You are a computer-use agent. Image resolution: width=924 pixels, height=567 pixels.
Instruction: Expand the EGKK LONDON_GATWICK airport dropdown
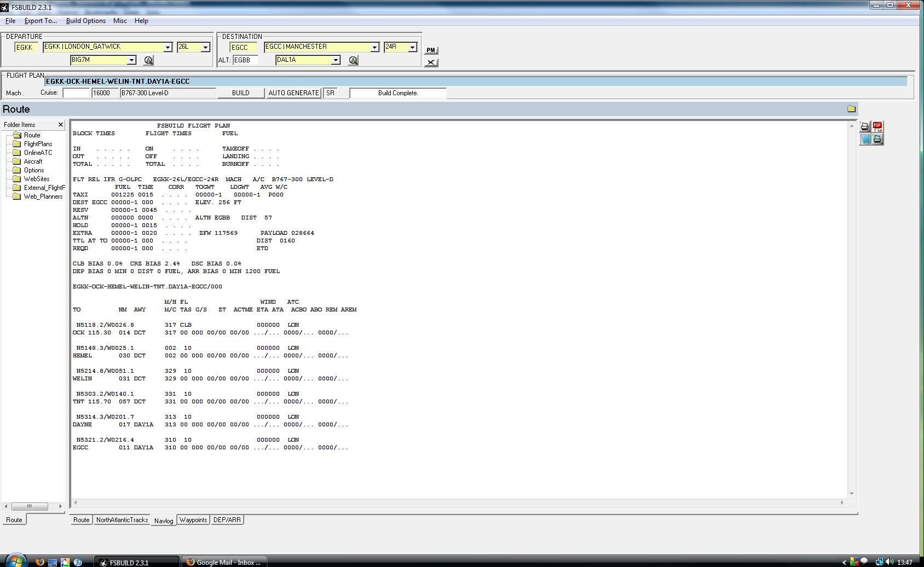[x=168, y=47]
